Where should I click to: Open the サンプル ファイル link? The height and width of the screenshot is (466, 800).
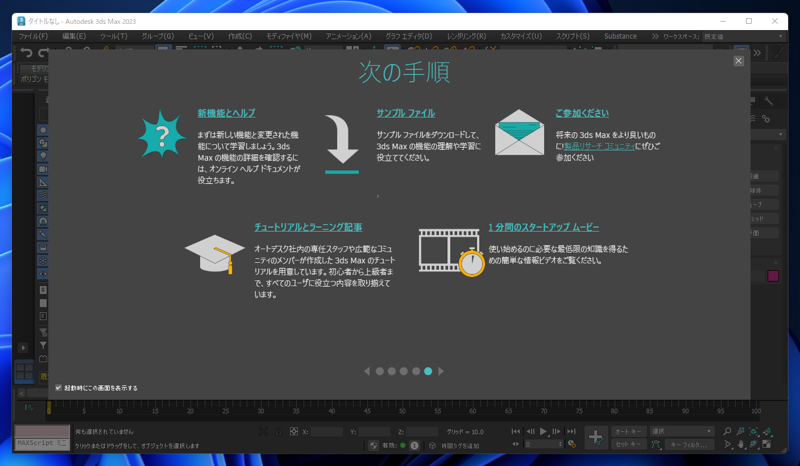tap(406, 113)
